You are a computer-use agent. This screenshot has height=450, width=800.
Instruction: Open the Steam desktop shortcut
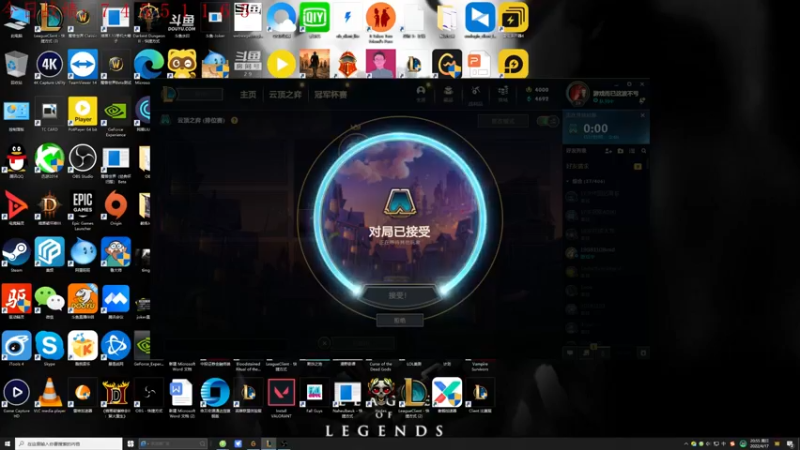click(x=16, y=254)
